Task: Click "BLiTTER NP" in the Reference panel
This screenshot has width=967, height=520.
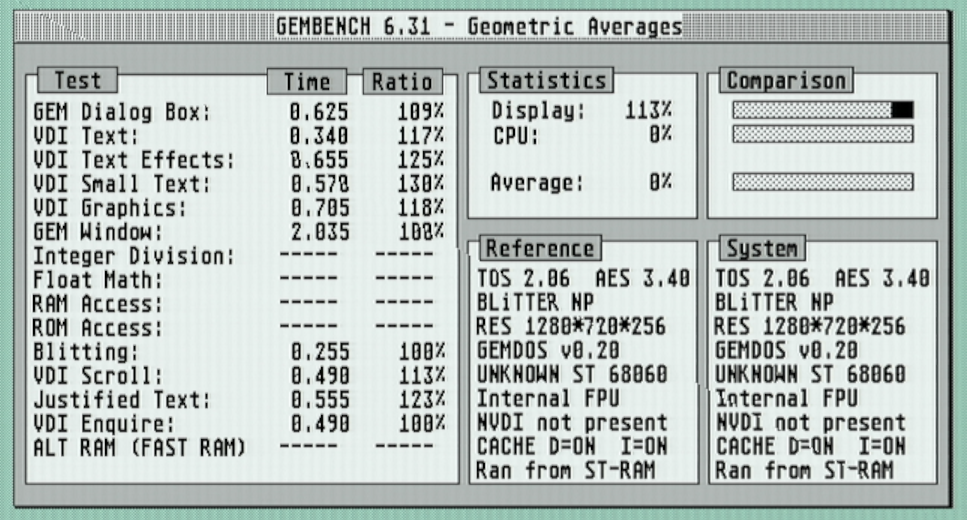Action: click(535, 303)
